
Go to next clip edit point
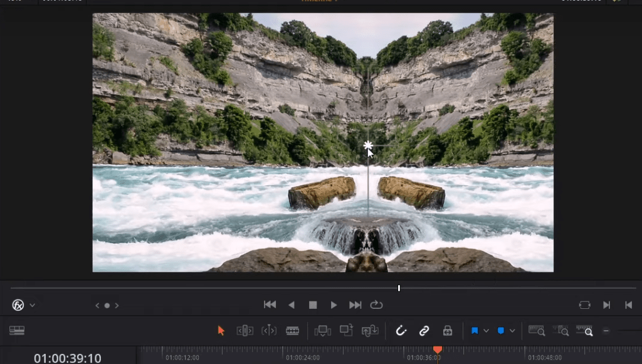tap(606, 305)
